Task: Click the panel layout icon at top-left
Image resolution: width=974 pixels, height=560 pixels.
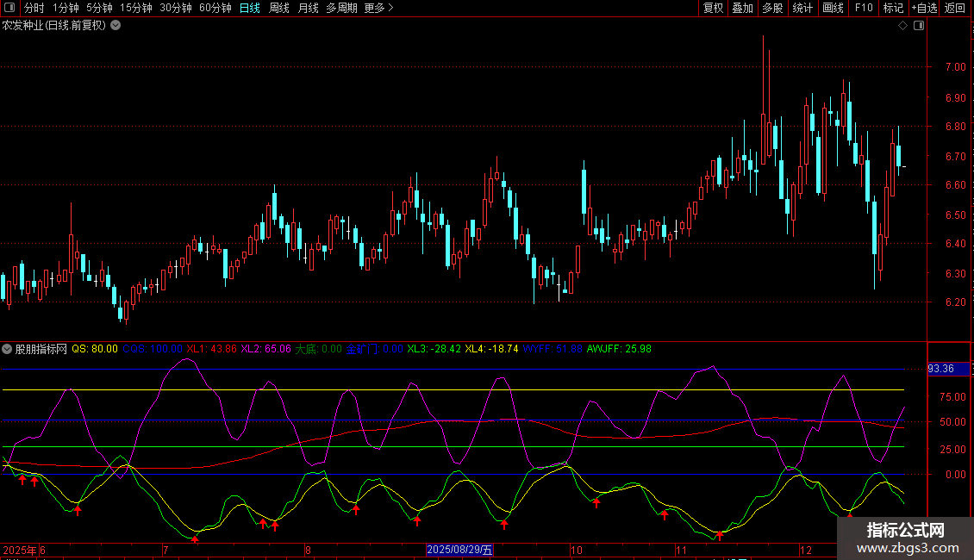Action: tap(10, 9)
